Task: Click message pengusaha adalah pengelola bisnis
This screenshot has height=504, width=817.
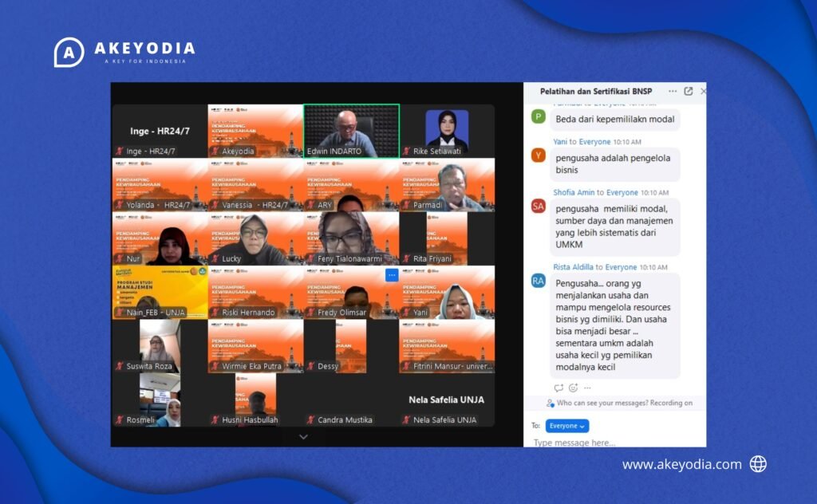Action: (x=615, y=164)
